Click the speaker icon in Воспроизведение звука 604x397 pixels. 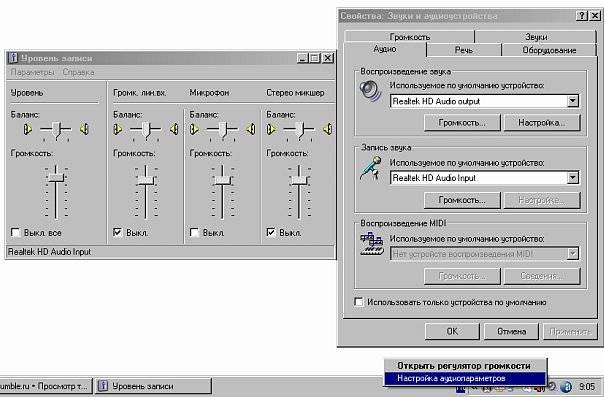click(x=371, y=92)
